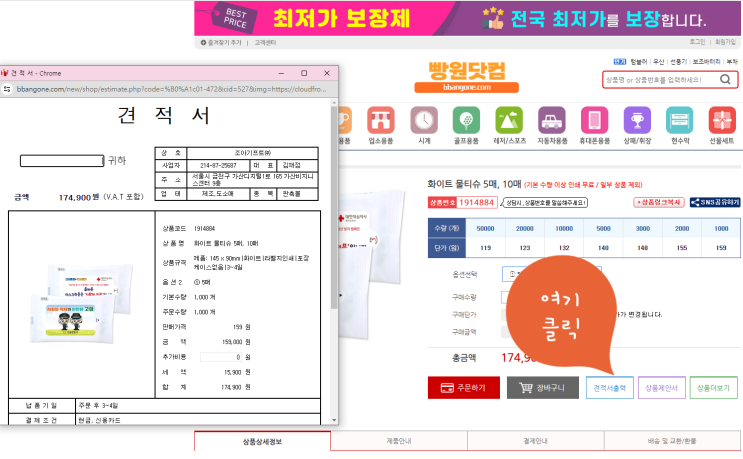Screen dimensions: 743x459
Task: Click the product number 1914884 label
Action: pyautogui.click(x=463, y=202)
